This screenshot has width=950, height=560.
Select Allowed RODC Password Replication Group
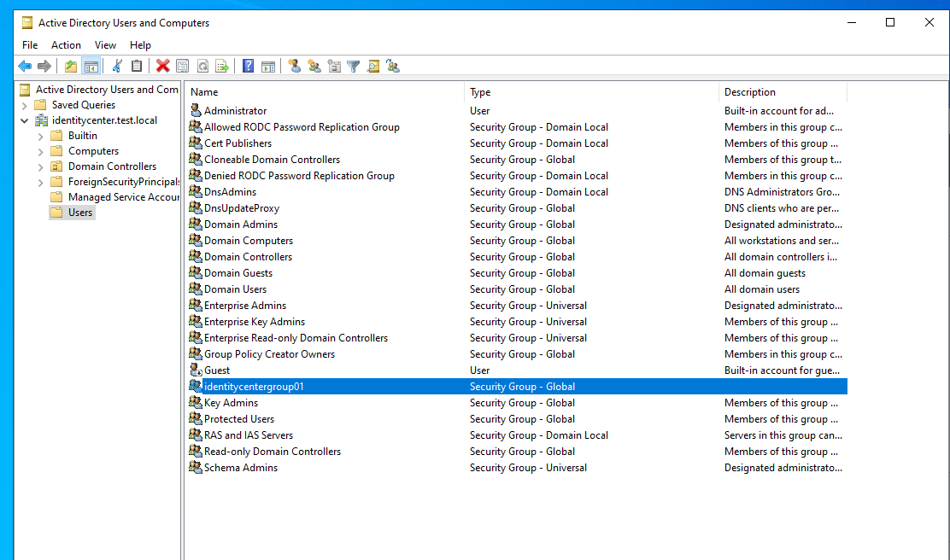click(x=302, y=126)
